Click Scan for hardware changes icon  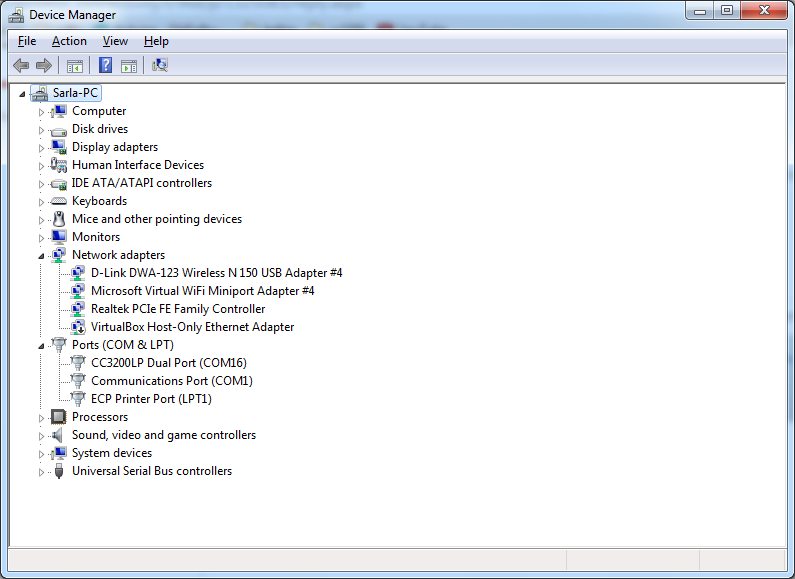click(x=160, y=65)
